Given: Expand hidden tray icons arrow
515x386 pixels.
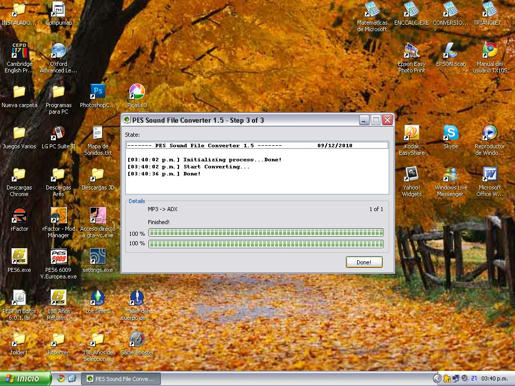Looking at the screenshot, I should click(437, 379).
